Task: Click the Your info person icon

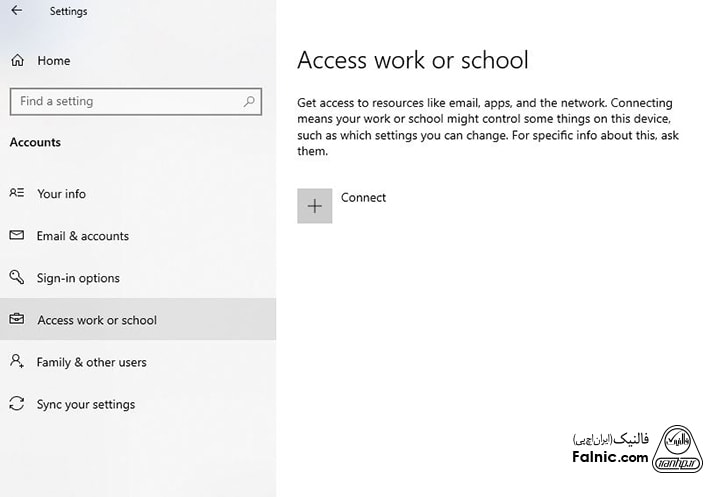Action: click(x=17, y=193)
